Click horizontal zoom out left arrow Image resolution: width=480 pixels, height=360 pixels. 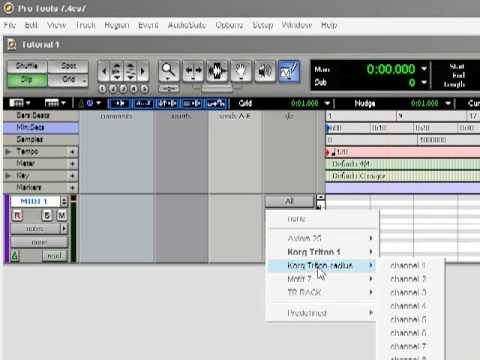tap(104, 71)
